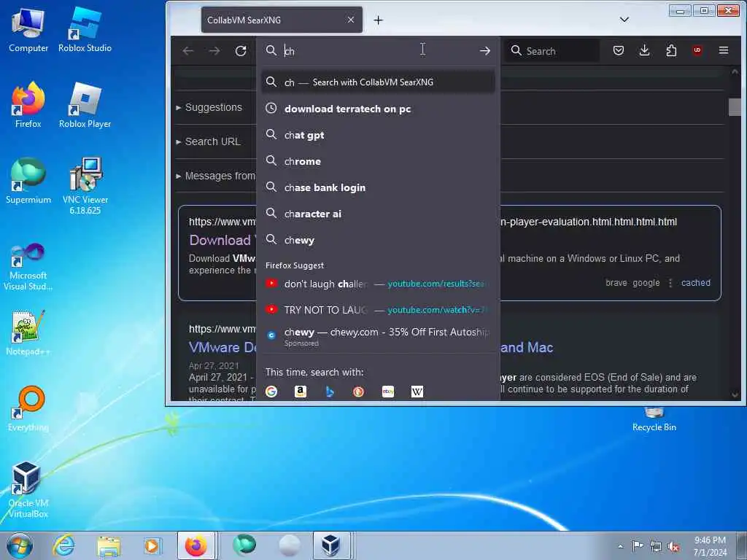Image resolution: width=747 pixels, height=560 pixels.
Task: Switch to VirtualBox in the taskbar
Action: tap(331, 545)
